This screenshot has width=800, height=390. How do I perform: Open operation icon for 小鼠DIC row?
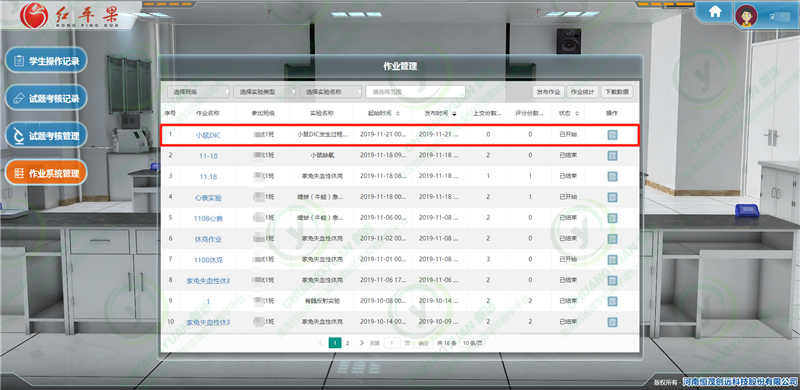point(612,135)
